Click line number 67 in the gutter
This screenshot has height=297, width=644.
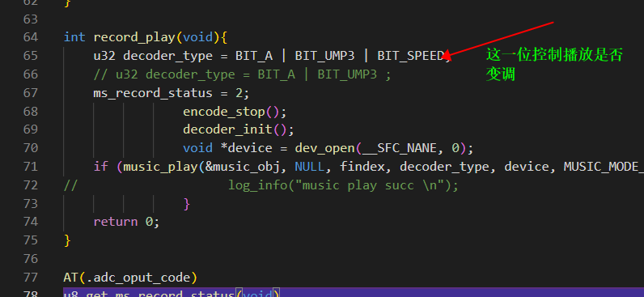click(x=31, y=93)
